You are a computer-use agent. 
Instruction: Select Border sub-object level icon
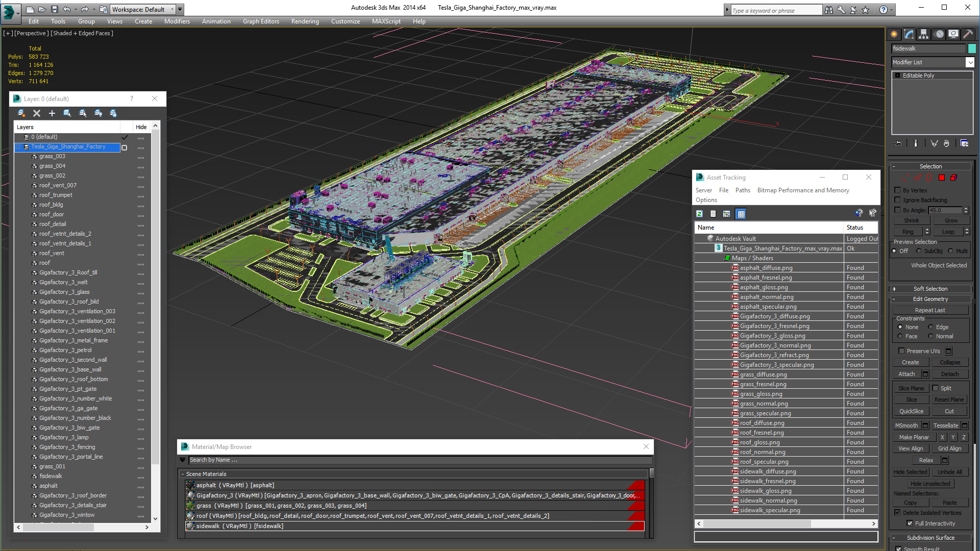pos(929,178)
